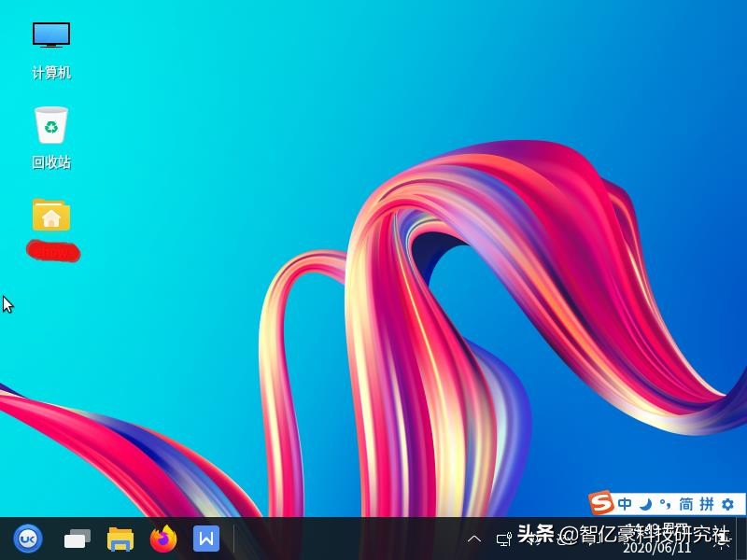
Task: Toggle Chinese punctuation mode
Action: point(665,504)
